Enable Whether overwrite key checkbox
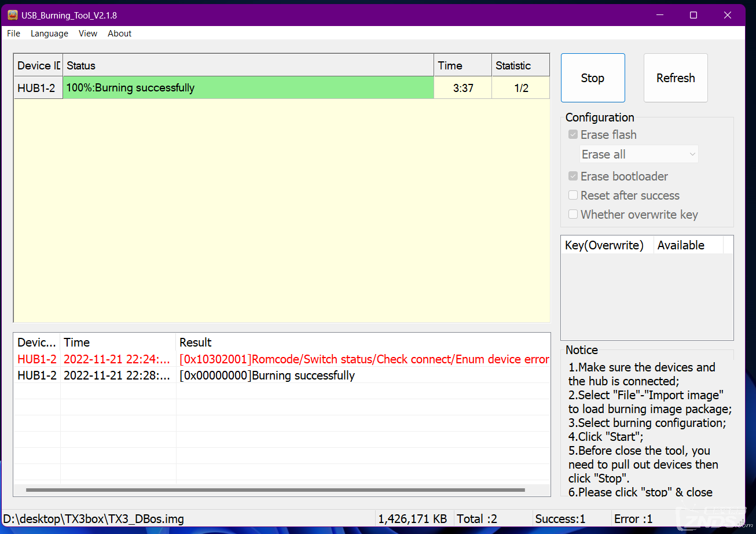756x534 pixels. point(573,215)
